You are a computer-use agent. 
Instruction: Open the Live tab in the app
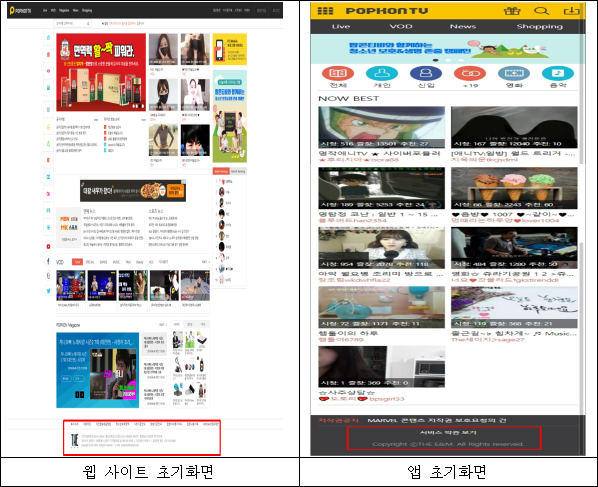pos(341,26)
